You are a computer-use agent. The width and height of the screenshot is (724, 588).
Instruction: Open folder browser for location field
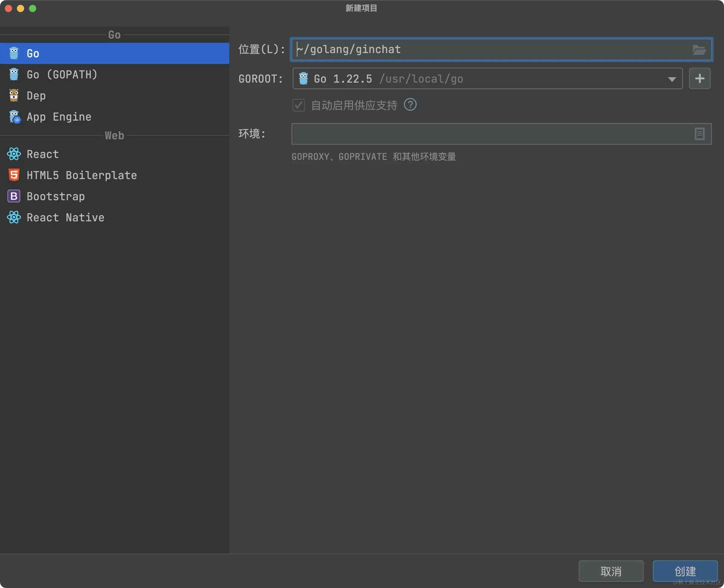[x=699, y=50]
